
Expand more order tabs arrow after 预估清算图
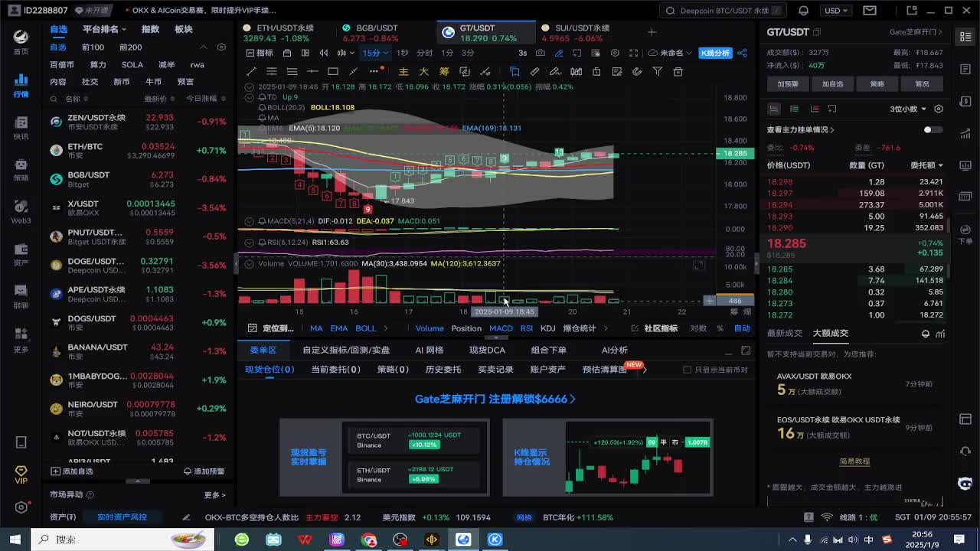[645, 370]
